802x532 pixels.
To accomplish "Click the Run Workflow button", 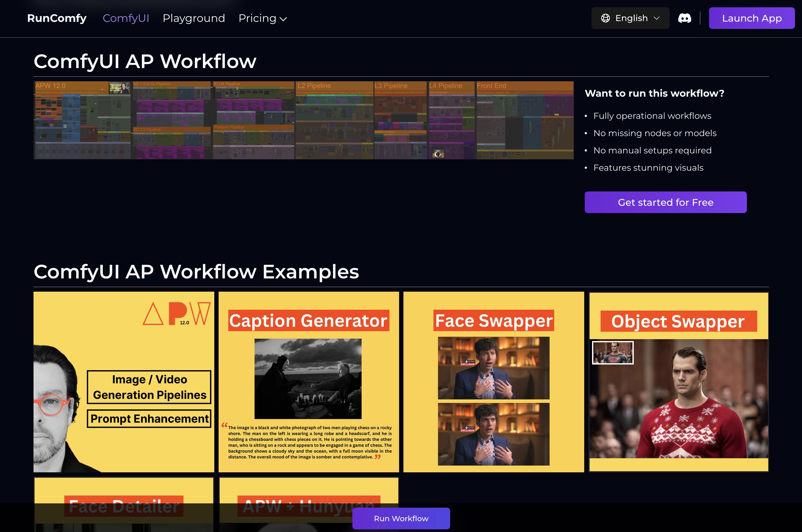I will pos(401,518).
